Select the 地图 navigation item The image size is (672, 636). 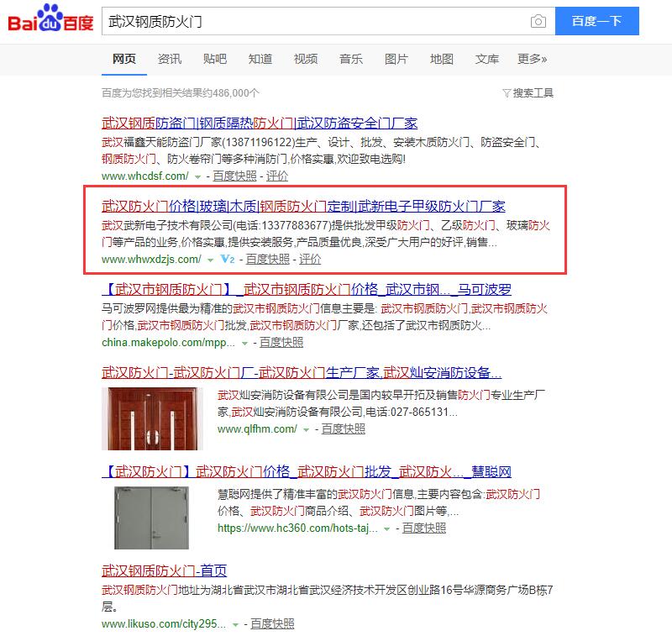443,60
